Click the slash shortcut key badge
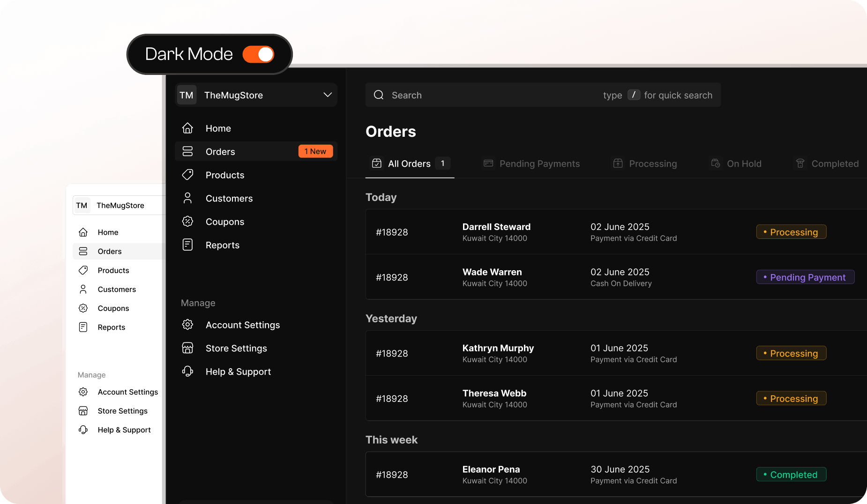Image resolution: width=867 pixels, height=504 pixels. pos(634,95)
